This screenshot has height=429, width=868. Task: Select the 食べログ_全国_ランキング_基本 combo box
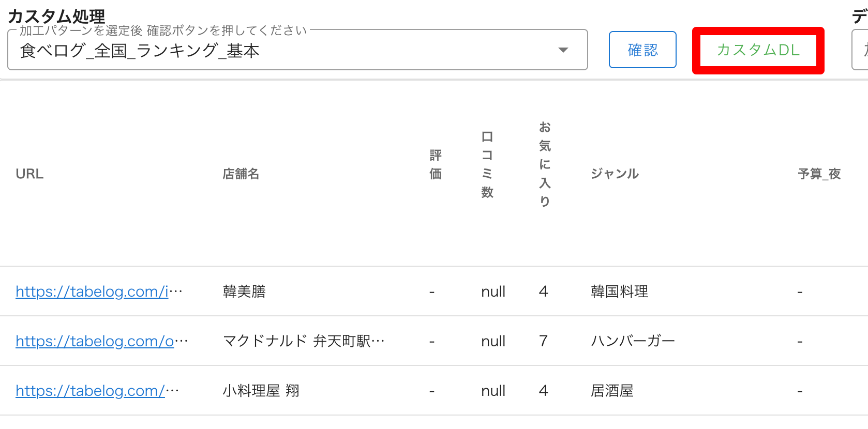[x=285, y=50]
